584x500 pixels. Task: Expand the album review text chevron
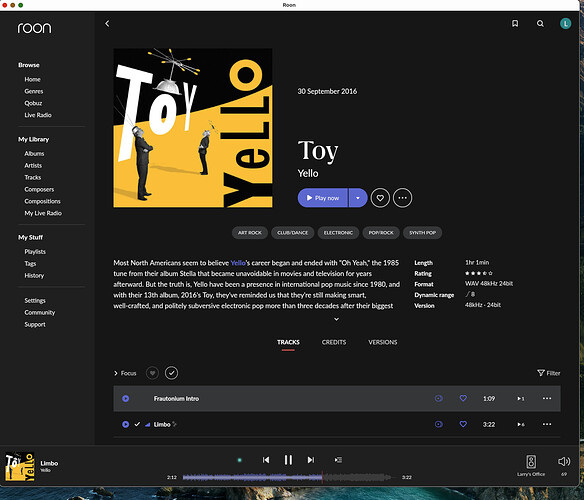pyautogui.click(x=336, y=319)
